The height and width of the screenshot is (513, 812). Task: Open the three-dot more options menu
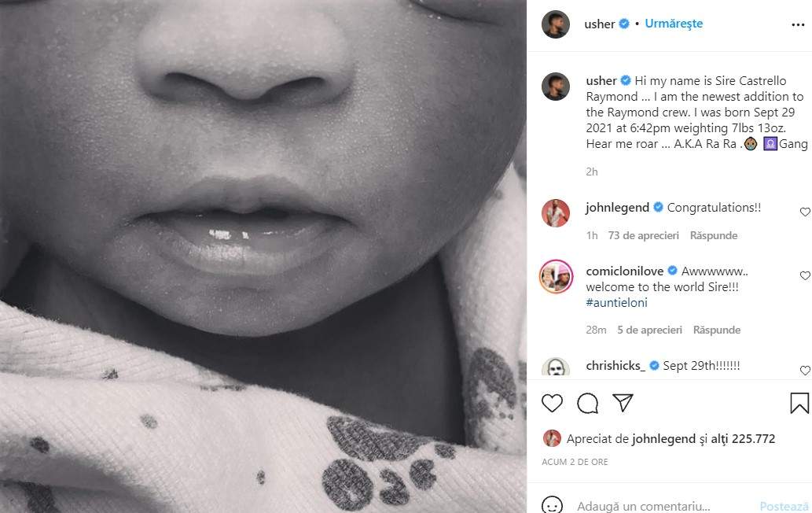click(x=798, y=25)
